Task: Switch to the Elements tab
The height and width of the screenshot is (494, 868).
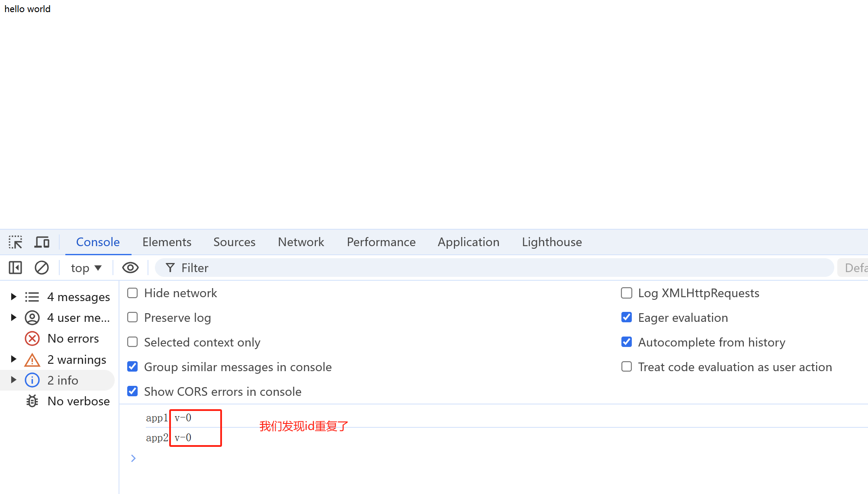Action: (x=167, y=242)
